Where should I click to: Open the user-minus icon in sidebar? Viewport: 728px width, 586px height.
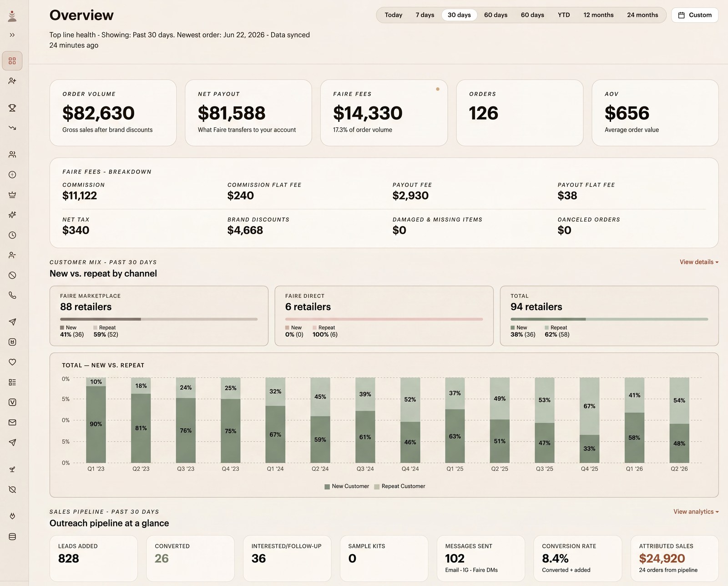[x=12, y=255]
